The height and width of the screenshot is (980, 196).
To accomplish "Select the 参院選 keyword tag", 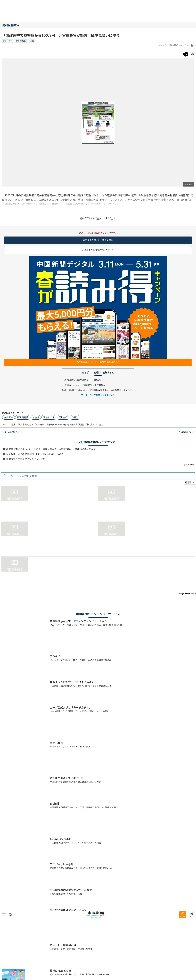I will (x=35, y=417).
